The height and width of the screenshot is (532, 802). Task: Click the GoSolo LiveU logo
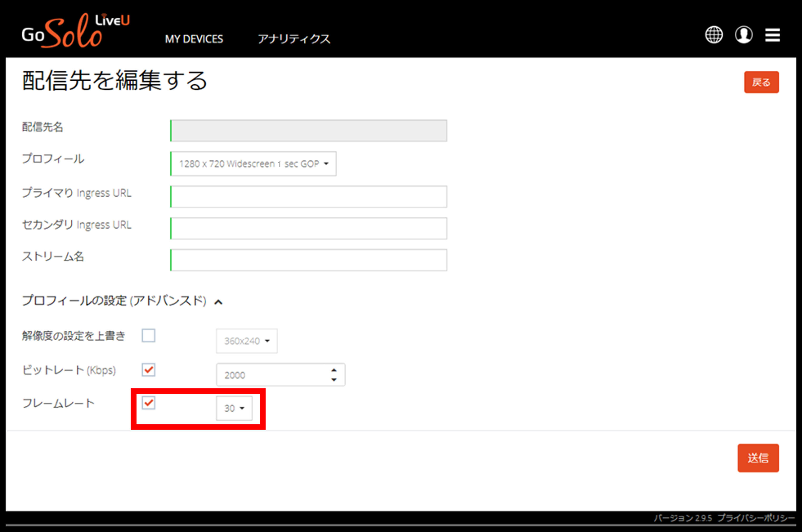(x=76, y=30)
